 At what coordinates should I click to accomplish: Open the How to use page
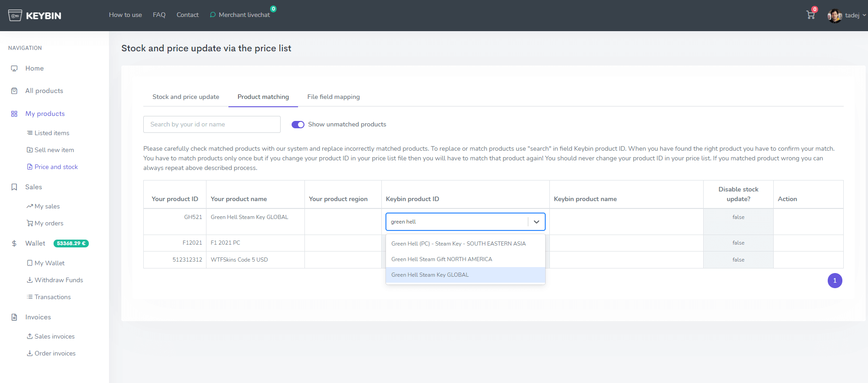[125, 15]
